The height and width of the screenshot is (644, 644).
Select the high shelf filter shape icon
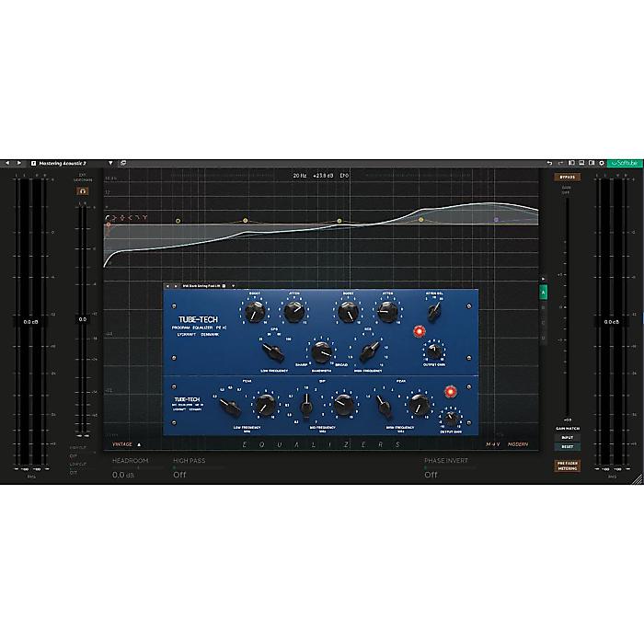point(130,218)
